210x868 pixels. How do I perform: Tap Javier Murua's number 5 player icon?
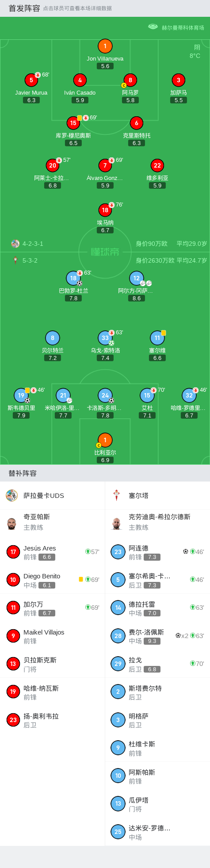(x=31, y=80)
